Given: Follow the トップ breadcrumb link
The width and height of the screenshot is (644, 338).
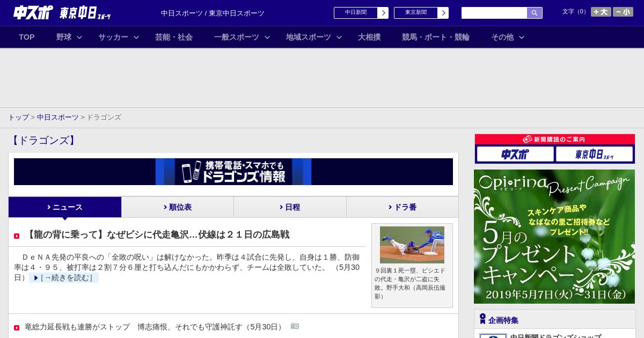Looking at the screenshot, I should 18,117.
